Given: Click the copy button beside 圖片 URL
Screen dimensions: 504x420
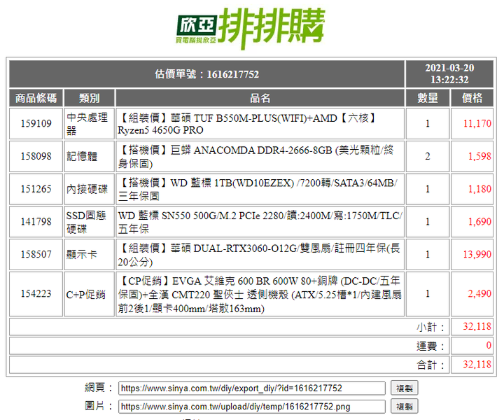Looking at the screenshot, I should [x=404, y=407].
